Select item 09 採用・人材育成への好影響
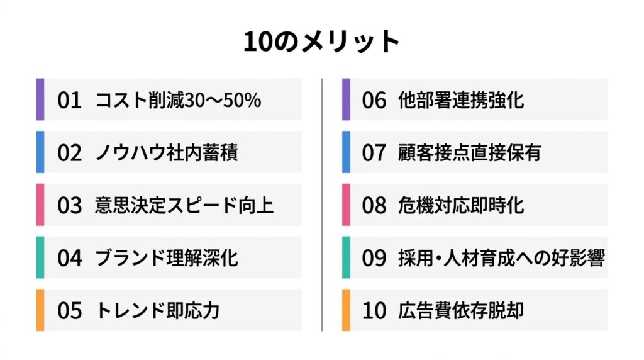This screenshot has height=360, width=644. (x=475, y=257)
